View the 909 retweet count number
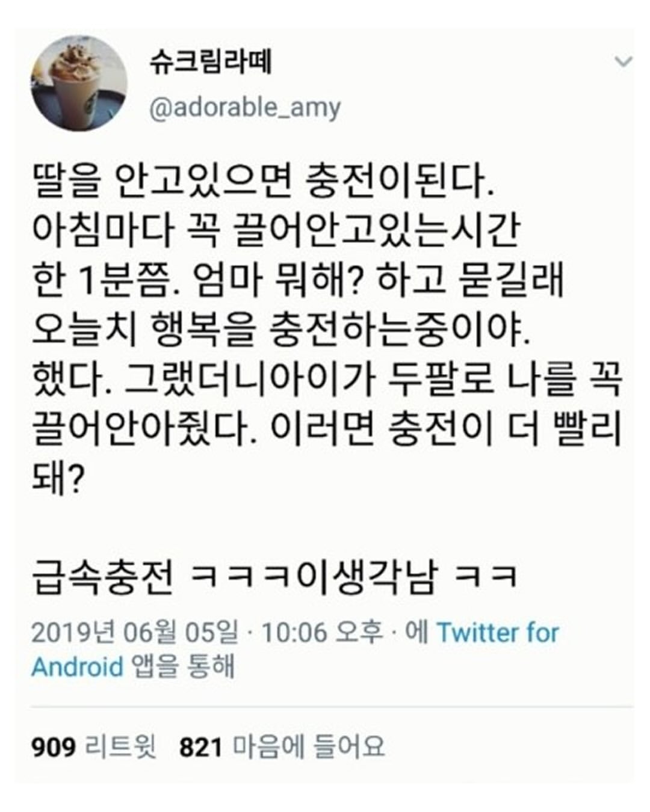Image resolution: width=650 pixels, height=812 pixels. [x=54, y=748]
